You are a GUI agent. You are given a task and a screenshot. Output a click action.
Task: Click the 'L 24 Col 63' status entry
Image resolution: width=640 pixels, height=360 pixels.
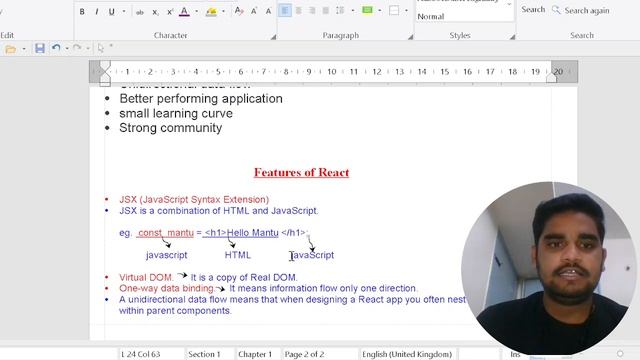click(140, 354)
